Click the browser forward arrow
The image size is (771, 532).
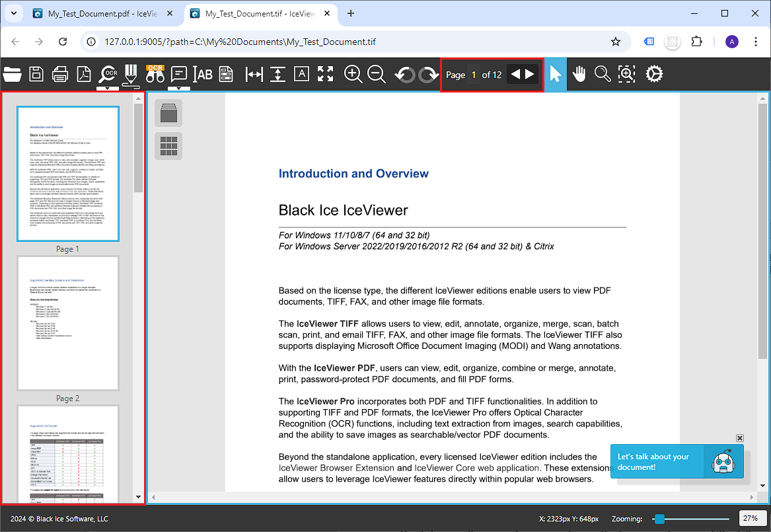[x=39, y=42]
